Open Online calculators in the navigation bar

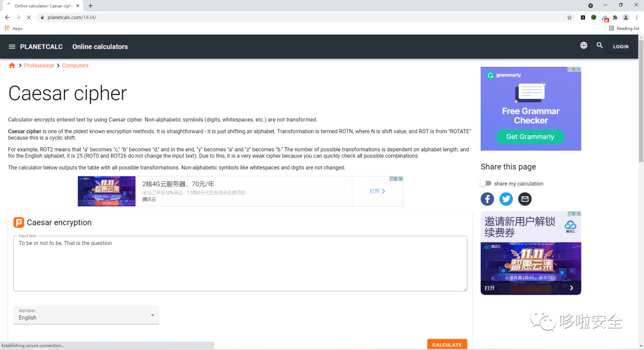click(x=100, y=47)
